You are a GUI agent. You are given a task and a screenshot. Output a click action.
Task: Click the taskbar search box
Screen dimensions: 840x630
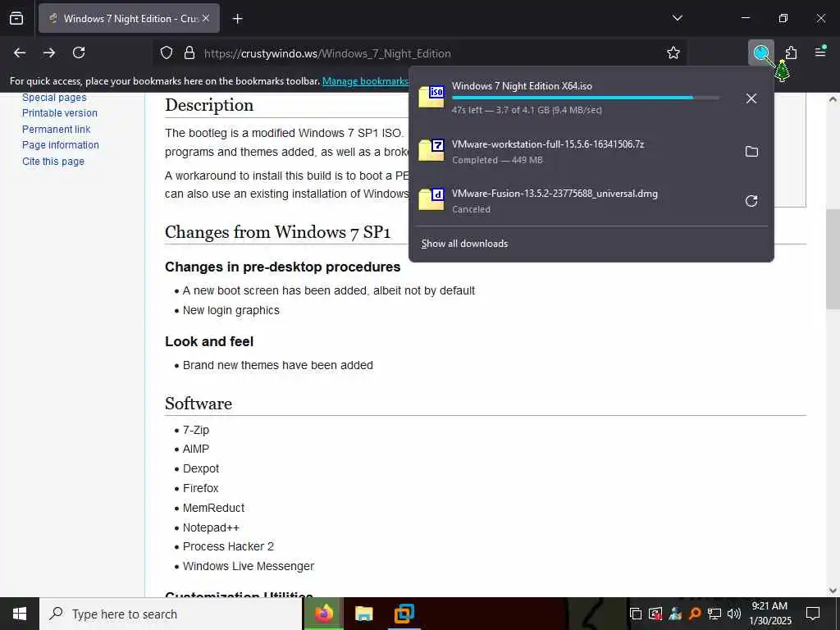(x=171, y=614)
